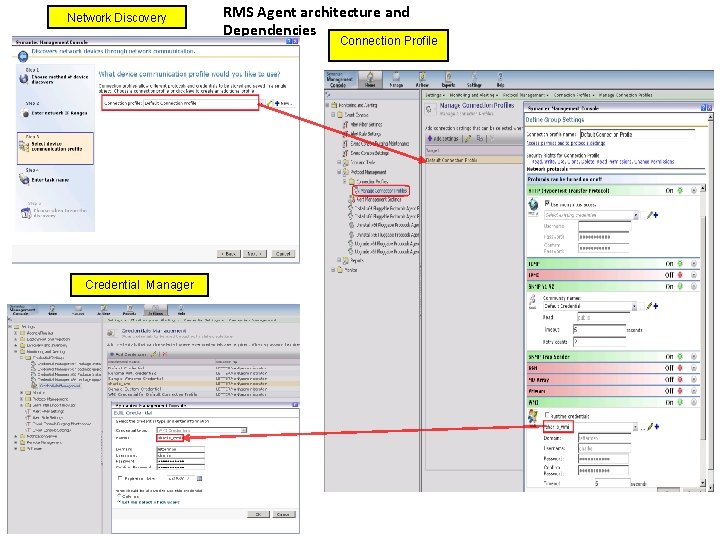Open Reports tab in Connection Profile console

(x=448, y=80)
